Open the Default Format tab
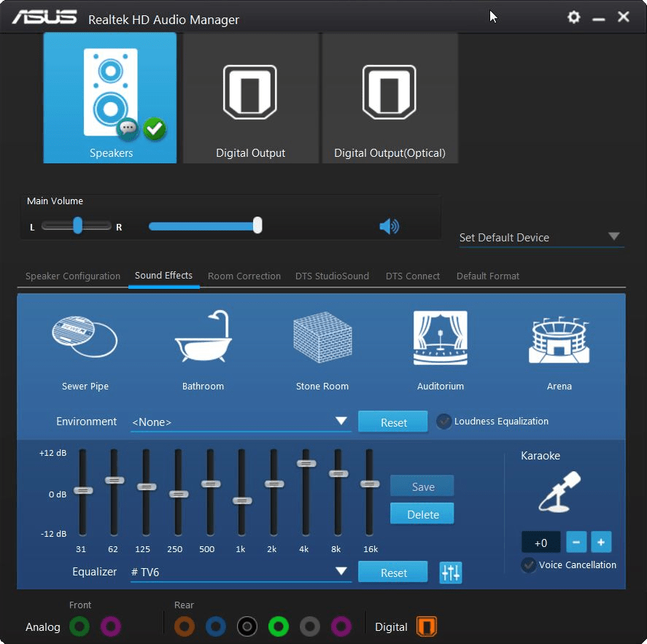This screenshot has width=647, height=644. [488, 276]
